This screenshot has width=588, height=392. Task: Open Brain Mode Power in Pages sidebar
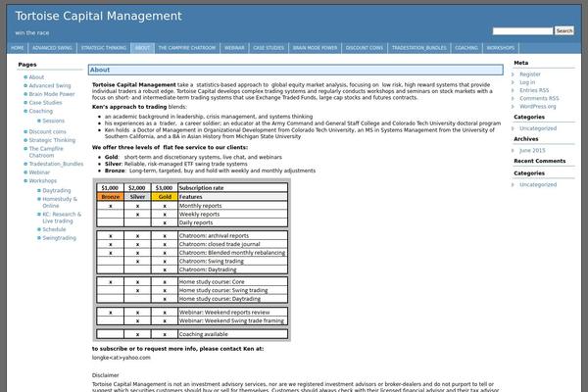pyautogui.click(x=52, y=94)
